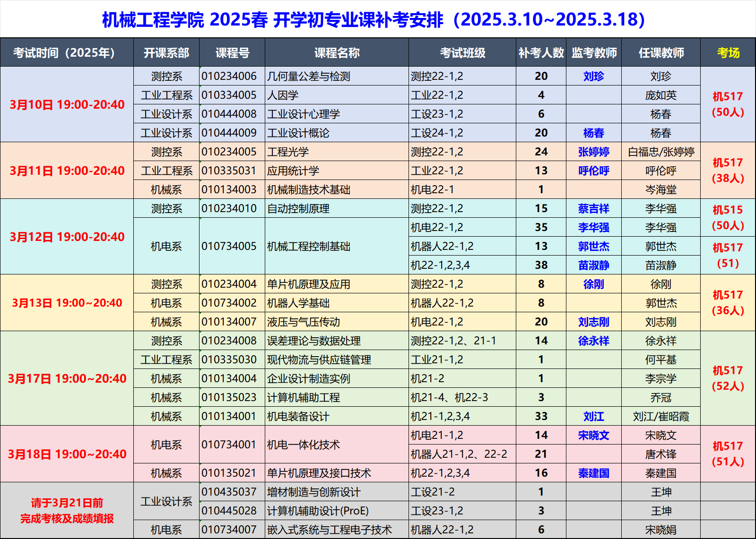Select the 刘江/崔昭霞 teacher cell
Viewport: 756px width, 539px height.
661,416
